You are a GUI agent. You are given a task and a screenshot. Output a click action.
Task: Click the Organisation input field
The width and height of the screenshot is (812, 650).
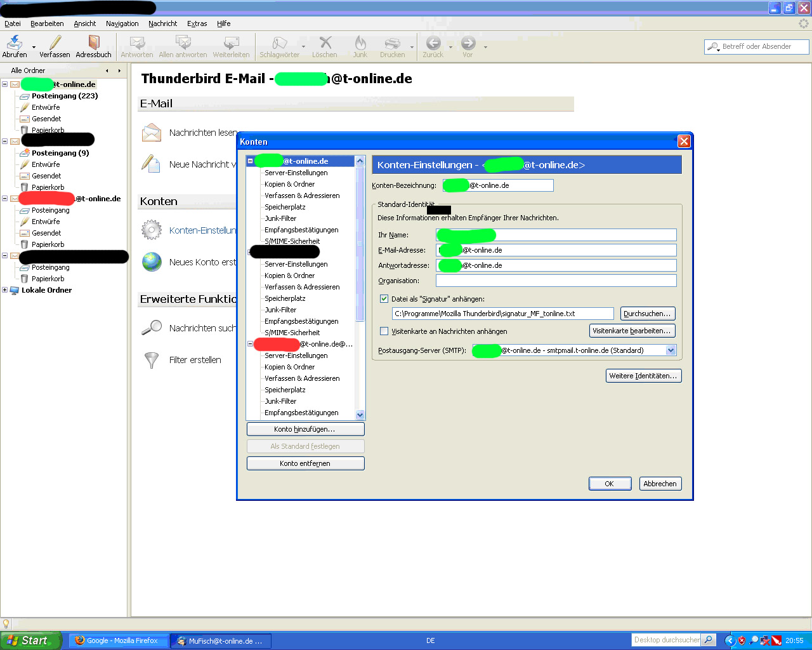[x=556, y=281]
